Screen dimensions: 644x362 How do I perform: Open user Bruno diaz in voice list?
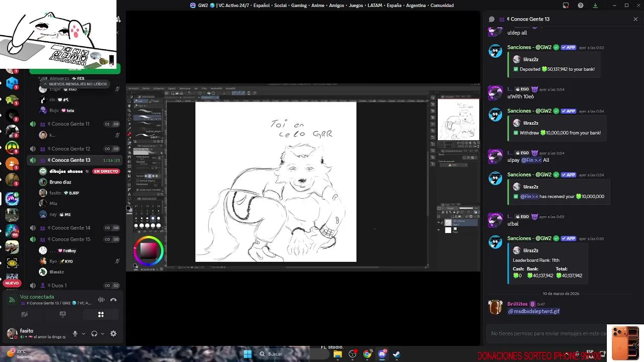[x=60, y=182]
